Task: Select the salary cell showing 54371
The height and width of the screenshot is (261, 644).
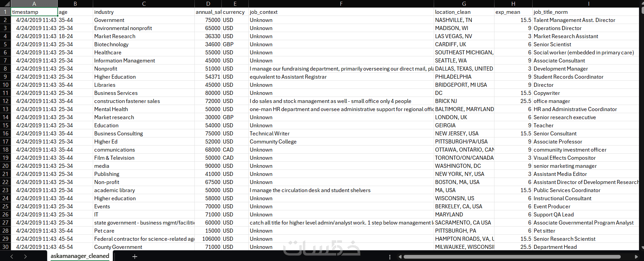Action: 208,77
